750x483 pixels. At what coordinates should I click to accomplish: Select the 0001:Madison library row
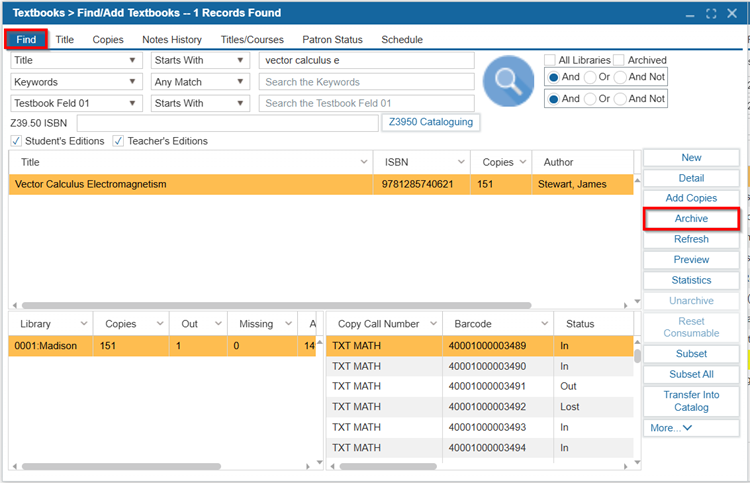162,346
